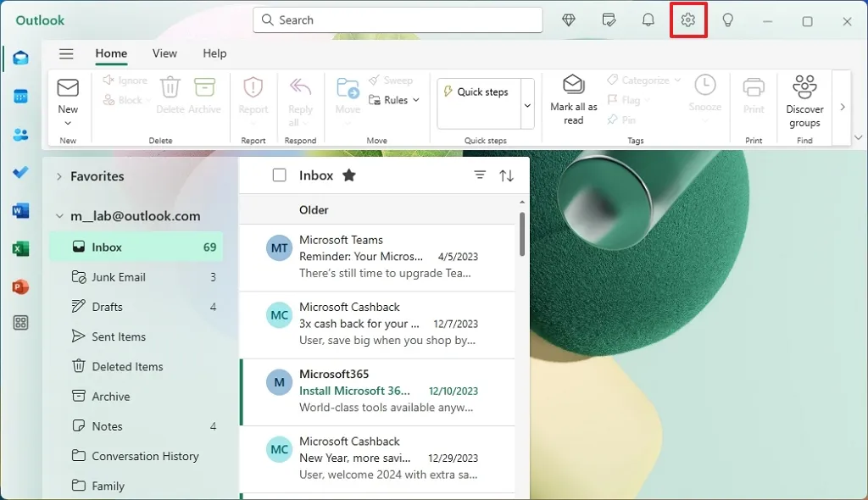This screenshot has width=868, height=500.
Task: Collapse the m_lab@outlook.com account tree
Action: tap(59, 216)
